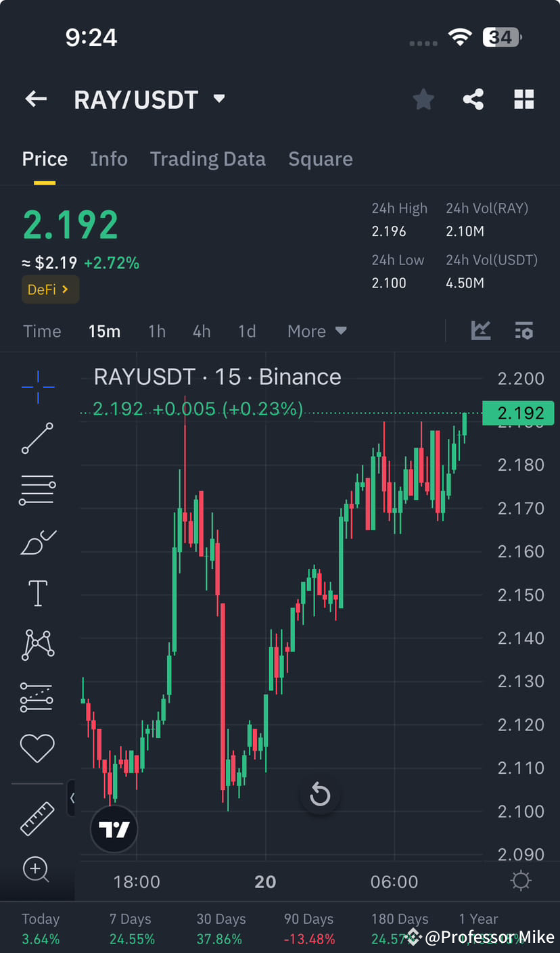Collapse the drawing tools sidebar
The image size is (560, 953).
[x=72, y=797]
